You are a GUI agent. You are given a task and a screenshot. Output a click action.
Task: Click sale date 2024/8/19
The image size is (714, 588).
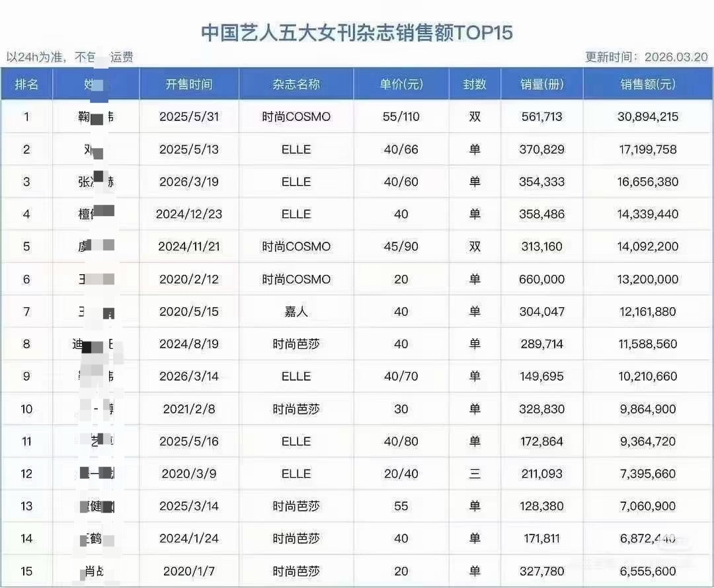click(189, 344)
